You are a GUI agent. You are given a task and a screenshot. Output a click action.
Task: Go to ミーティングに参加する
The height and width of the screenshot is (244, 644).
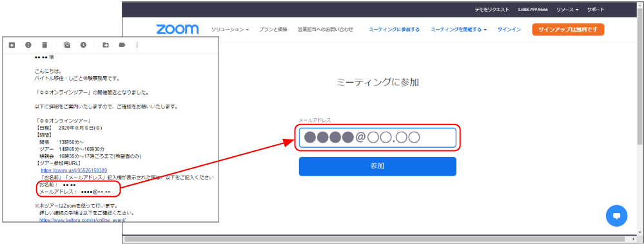[395, 30]
